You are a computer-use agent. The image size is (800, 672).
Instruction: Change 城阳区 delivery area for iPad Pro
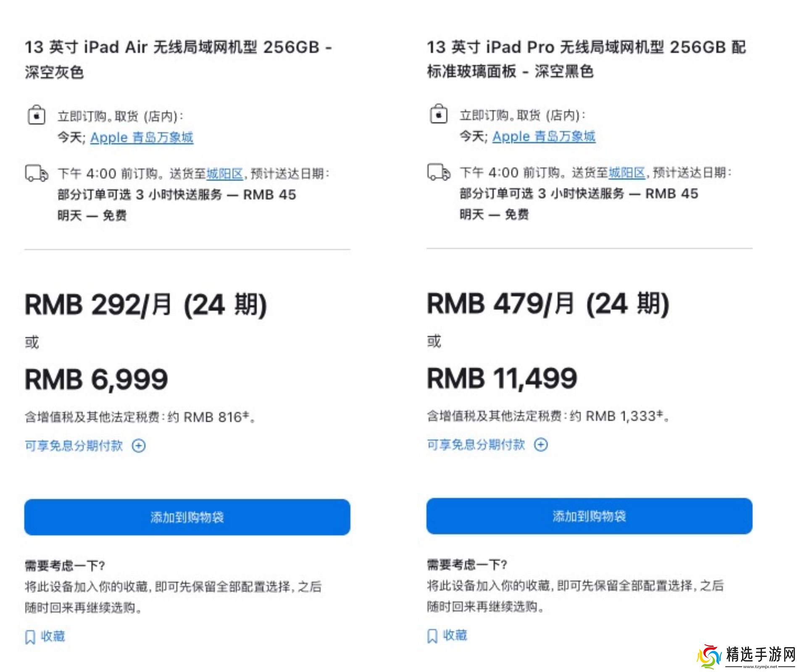click(626, 173)
